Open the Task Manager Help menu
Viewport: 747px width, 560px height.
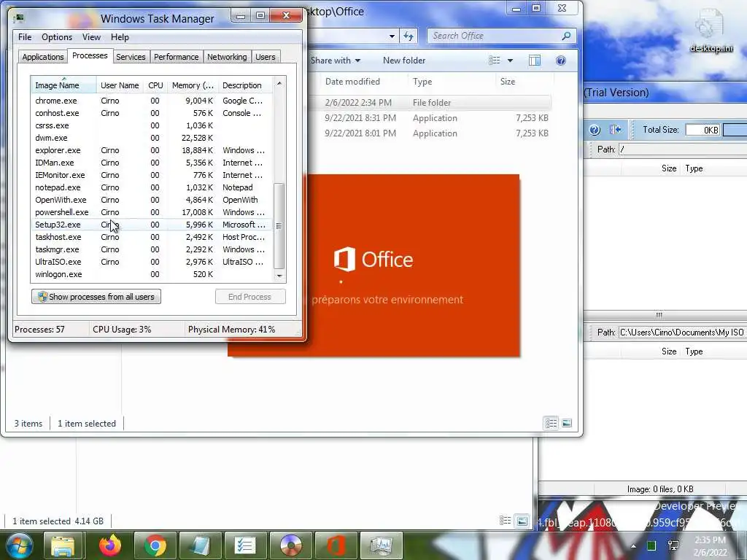tap(120, 37)
